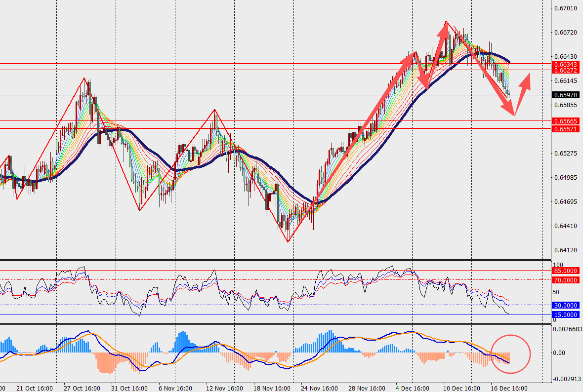Click the 27 Oct 16:00 date label
Image resolution: width=583 pixels, height=392 pixels.
tap(82, 388)
